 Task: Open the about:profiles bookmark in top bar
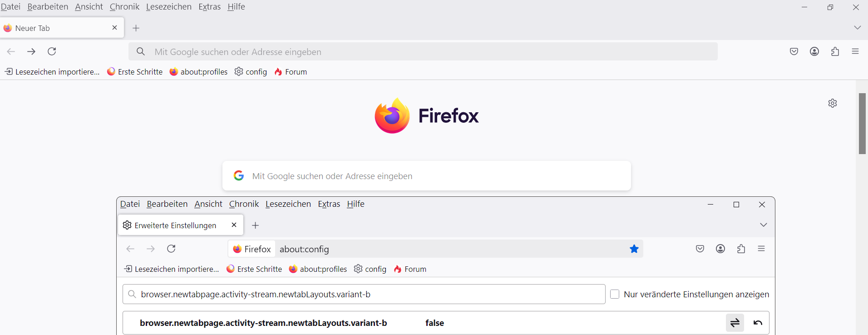pyautogui.click(x=198, y=72)
